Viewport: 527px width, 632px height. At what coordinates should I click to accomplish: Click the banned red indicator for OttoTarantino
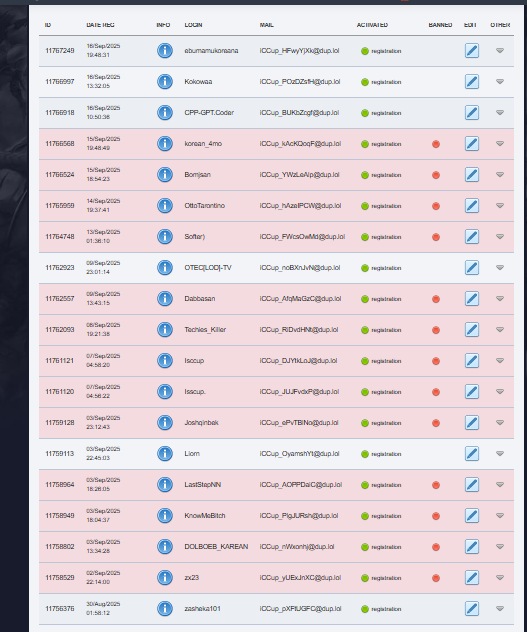tap(436, 206)
